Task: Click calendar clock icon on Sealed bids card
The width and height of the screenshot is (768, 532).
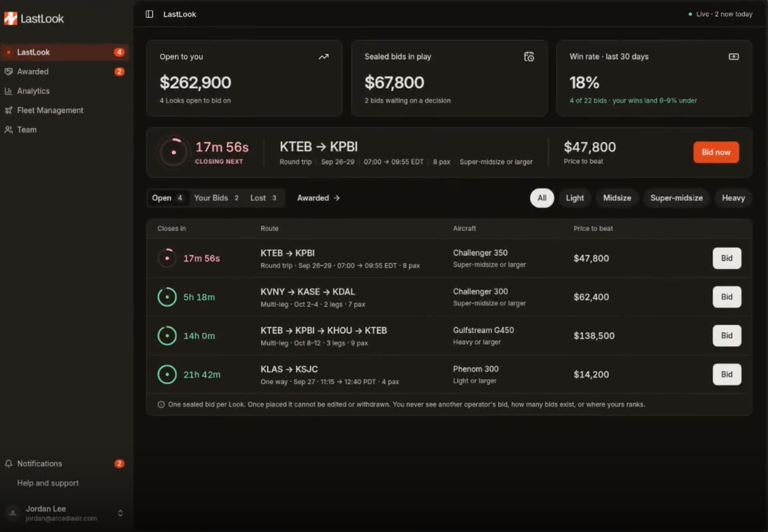Action: (529, 57)
